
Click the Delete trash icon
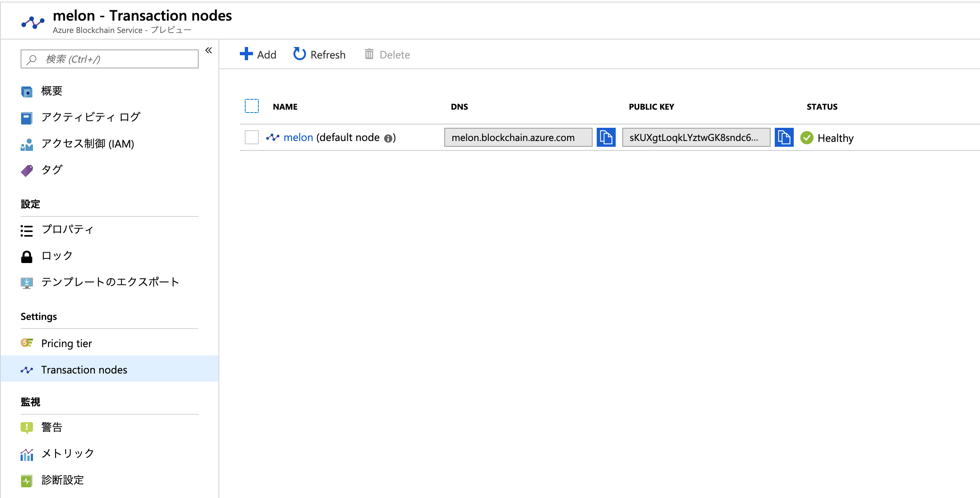click(x=369, y=54)
